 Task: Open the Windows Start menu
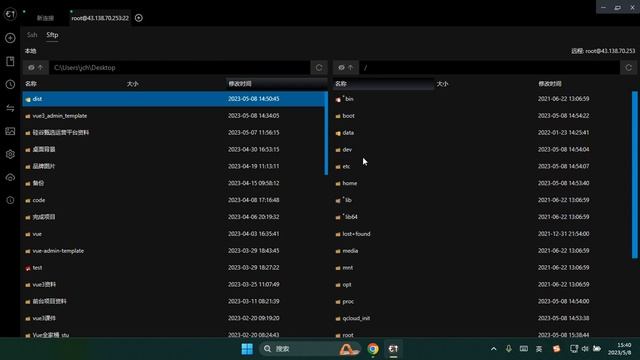[247, 349]
